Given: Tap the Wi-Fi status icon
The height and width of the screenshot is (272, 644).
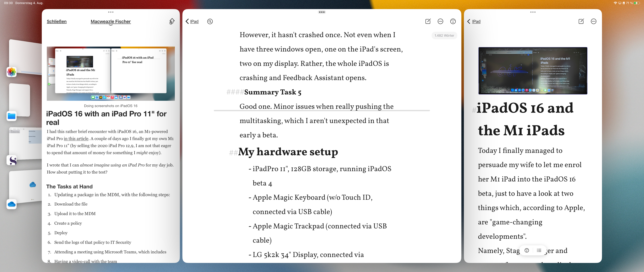Looking at the screenshot, I should tap(615, 3).
